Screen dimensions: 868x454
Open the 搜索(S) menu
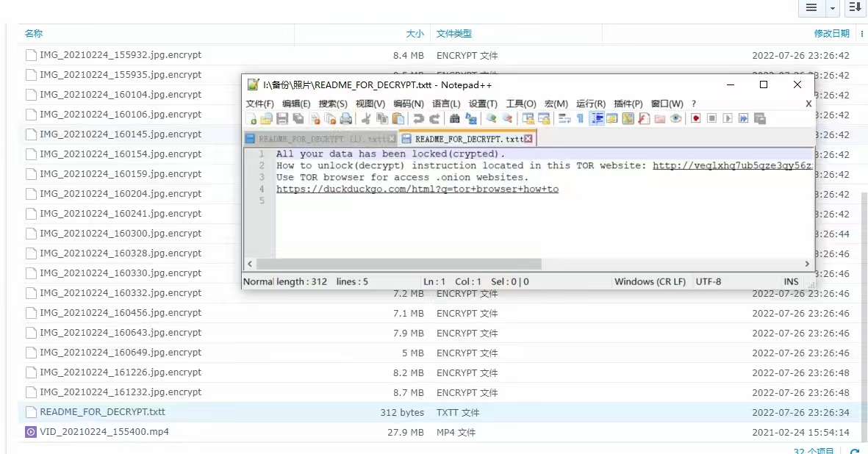(333, 104)
